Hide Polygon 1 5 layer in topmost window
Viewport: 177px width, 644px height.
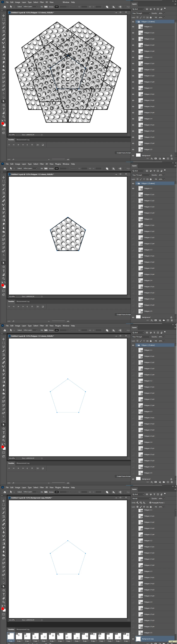coord(133,149)
